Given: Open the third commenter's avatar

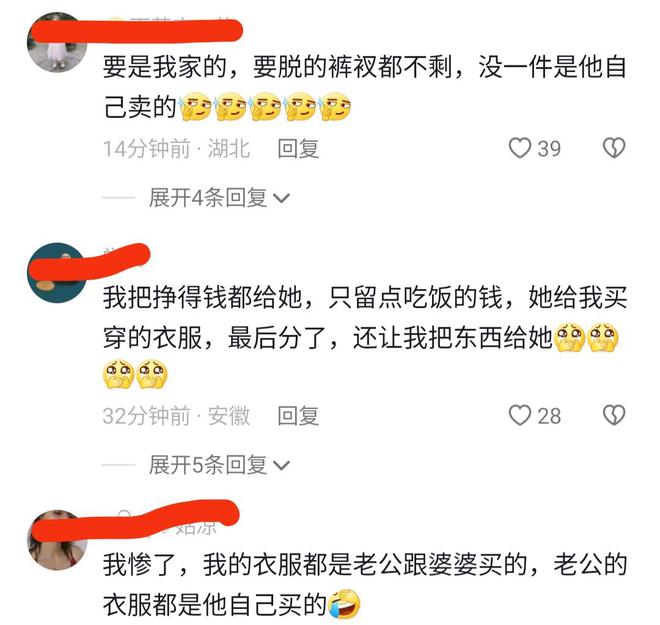Looking at the screenshot, I should tap(57, 540).
